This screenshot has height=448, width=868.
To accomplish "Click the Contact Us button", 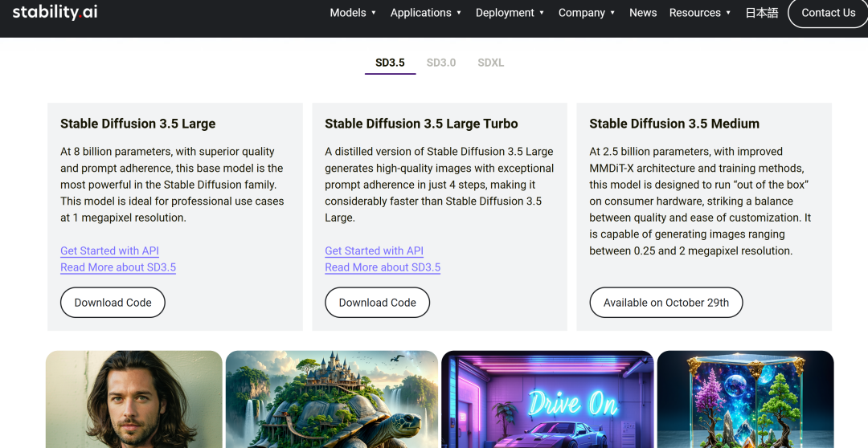I will pyautogui.click(x=828, y=13).
